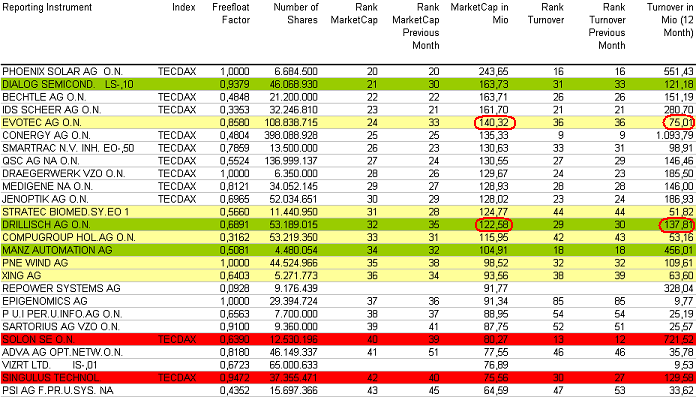696x397 pixels.
Task: Click share count '108.838.715' in EVOTEC row
Action: coord(291,123)
